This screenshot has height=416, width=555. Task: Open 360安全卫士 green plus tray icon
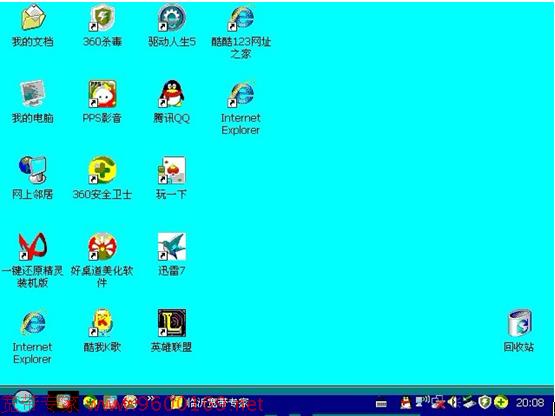[501, 402]
